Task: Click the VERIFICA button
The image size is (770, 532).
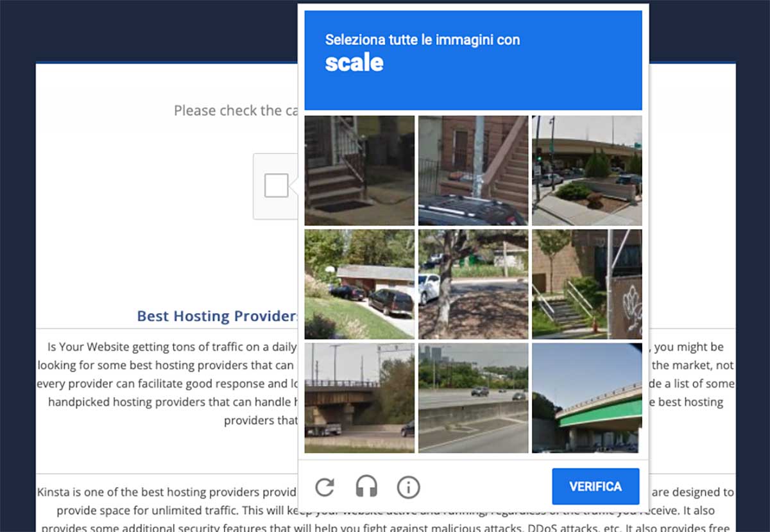Action: (x=595, y=486)
